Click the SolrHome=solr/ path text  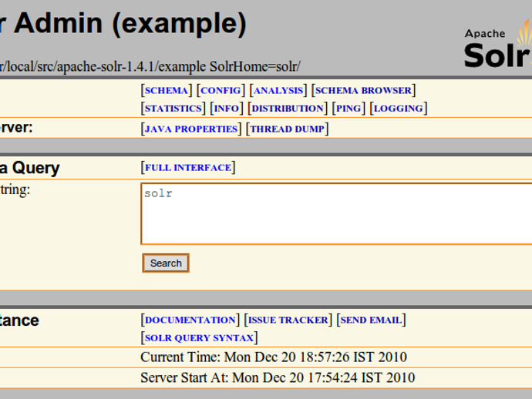(254, 66)
